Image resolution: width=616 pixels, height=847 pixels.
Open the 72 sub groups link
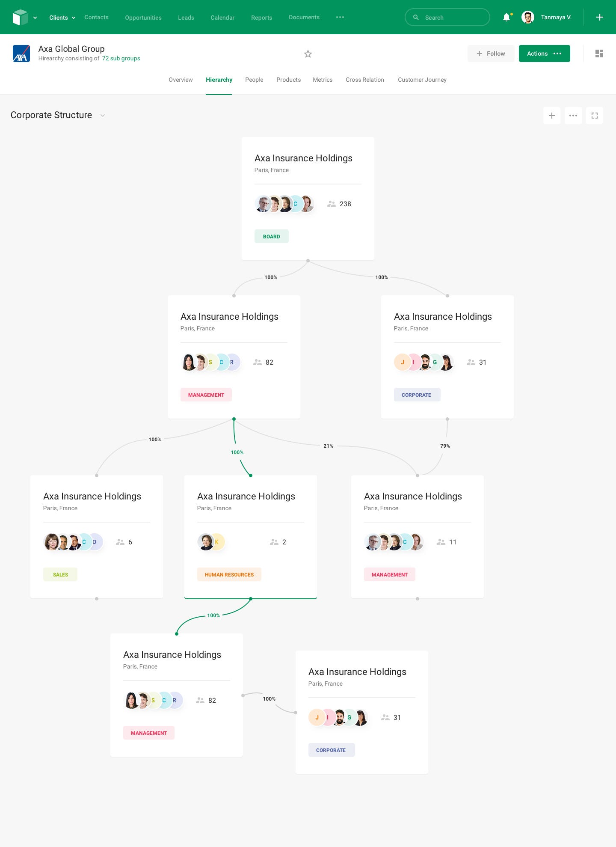[x=121, y=59]
